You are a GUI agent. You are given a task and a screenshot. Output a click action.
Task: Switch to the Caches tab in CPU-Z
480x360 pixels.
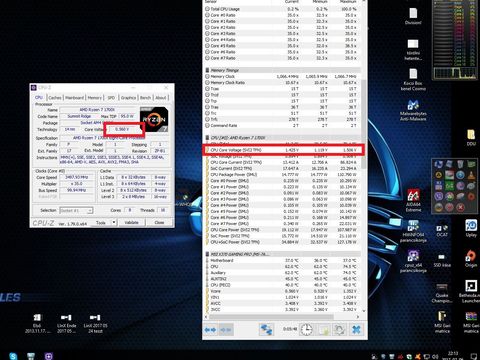(x=55, y=98)
